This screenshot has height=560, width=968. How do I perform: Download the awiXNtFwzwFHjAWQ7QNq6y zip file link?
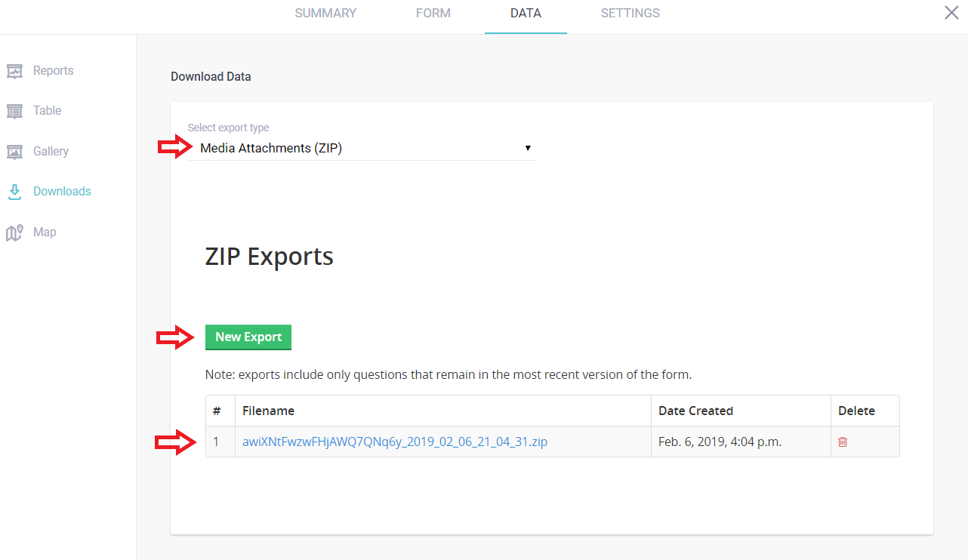point(394,442)
